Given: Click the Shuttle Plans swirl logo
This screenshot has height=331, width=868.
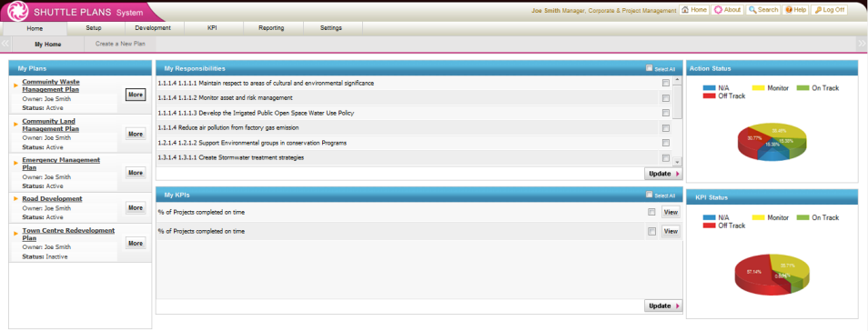Looking at the screenshot, I should click(17, 12).
